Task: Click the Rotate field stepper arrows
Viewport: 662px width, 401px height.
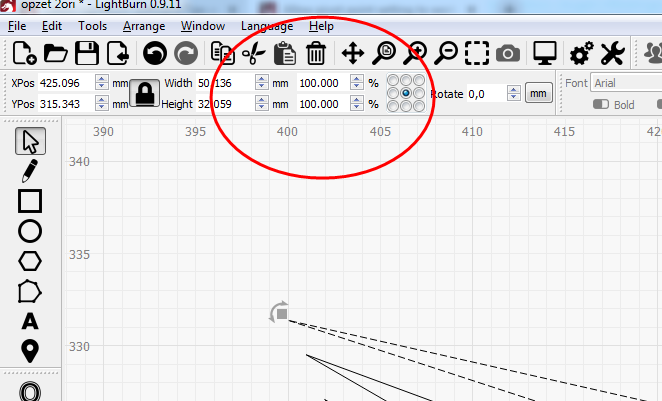Action: click(513, 93)
